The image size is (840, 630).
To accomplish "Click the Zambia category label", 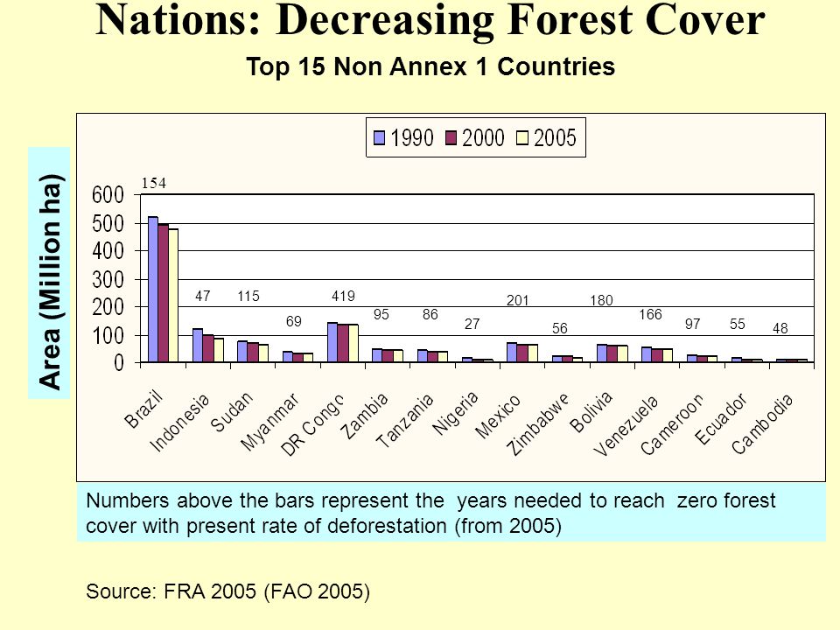I will [x=364, y=416].
